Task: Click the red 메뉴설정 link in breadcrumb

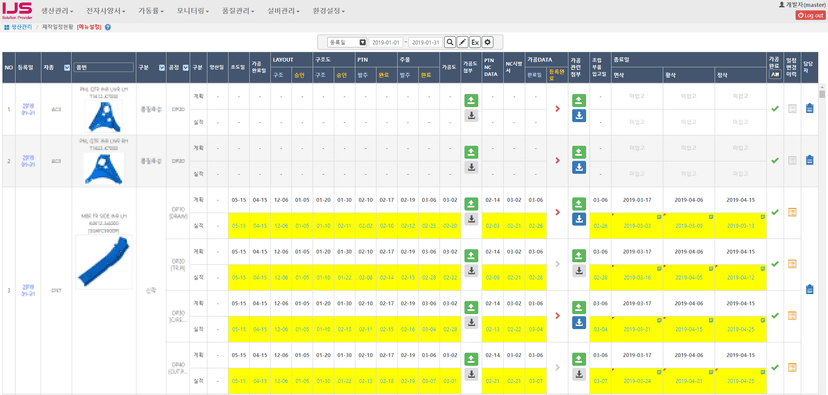Action: tap(89, 27)
